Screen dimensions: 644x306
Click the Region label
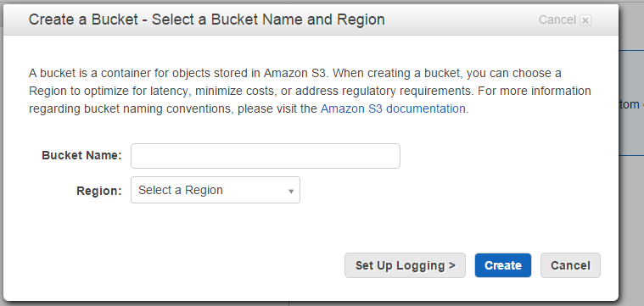(99, 191)
